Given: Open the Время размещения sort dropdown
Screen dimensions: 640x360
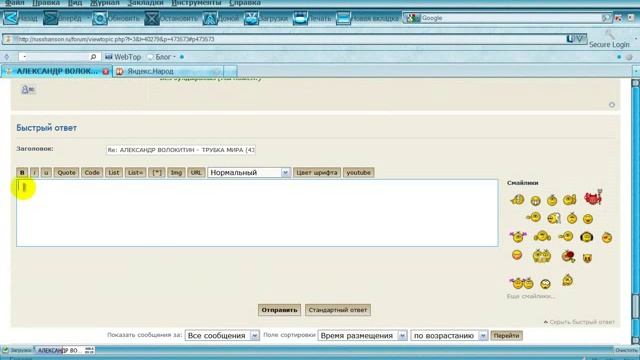Looking at the screenshot, I should tap(362, 336).
